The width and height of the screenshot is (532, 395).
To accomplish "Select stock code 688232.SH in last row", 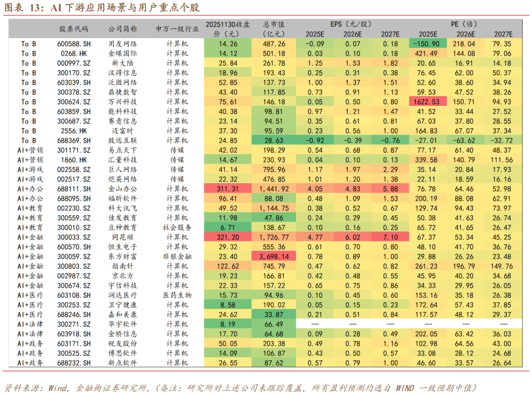I will [x=74, y=363].
